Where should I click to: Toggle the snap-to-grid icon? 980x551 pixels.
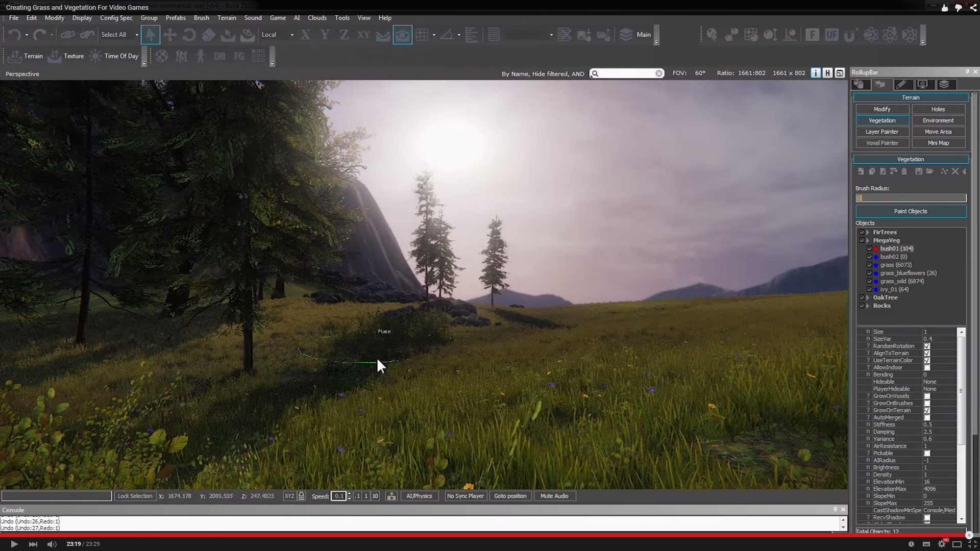coord(422,35)
